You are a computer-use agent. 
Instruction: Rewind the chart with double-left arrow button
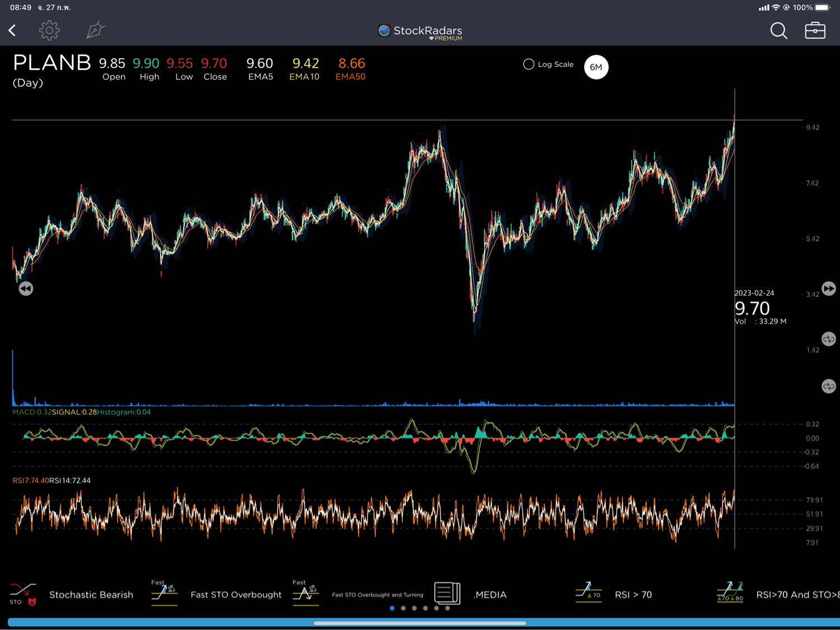tap(26, 288)
